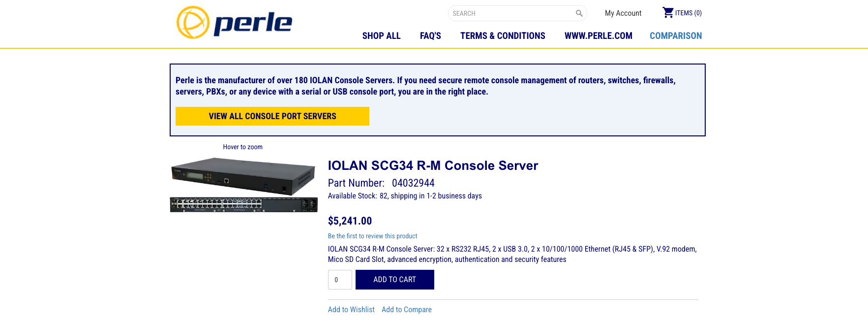
Task: Click the quantity input box
Action: pos(340,280)
